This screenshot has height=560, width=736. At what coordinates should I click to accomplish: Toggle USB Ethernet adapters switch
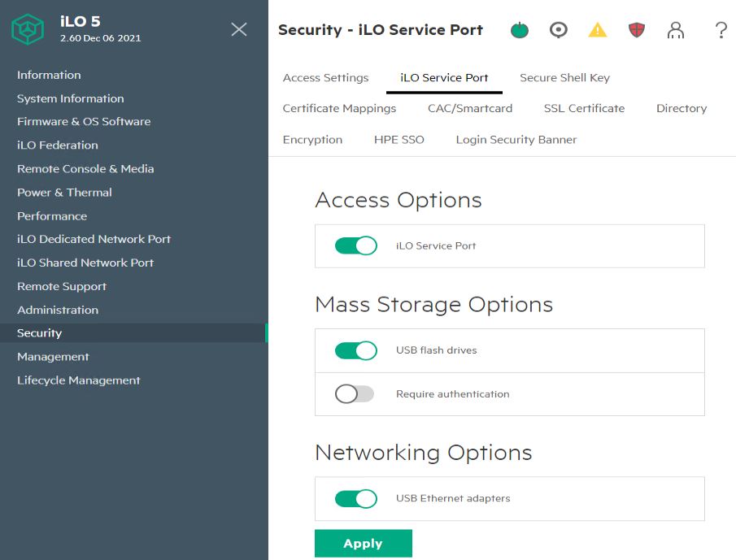point(356,498)
